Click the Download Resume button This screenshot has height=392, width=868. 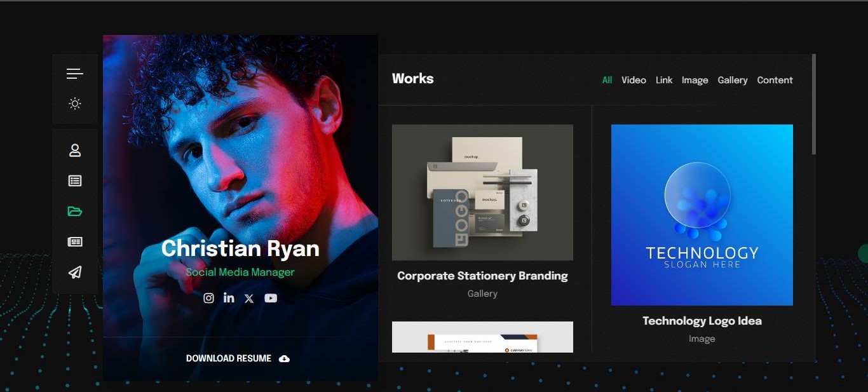tap(238, 358)
